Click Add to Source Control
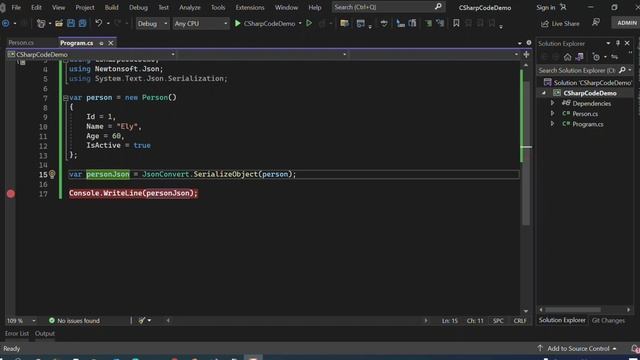The height and width of the screenshot is (360, 640). pyautogui.click(x=578, y=349)
